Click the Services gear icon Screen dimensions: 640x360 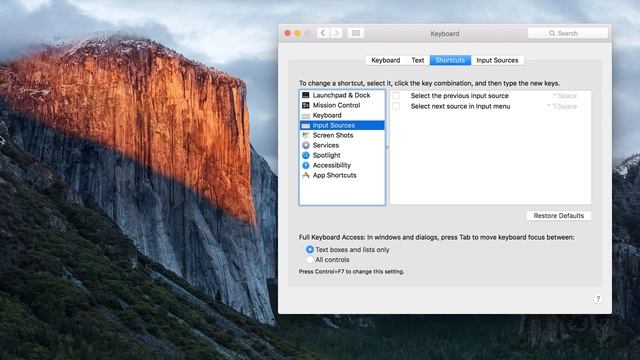[x=306, y=145]
